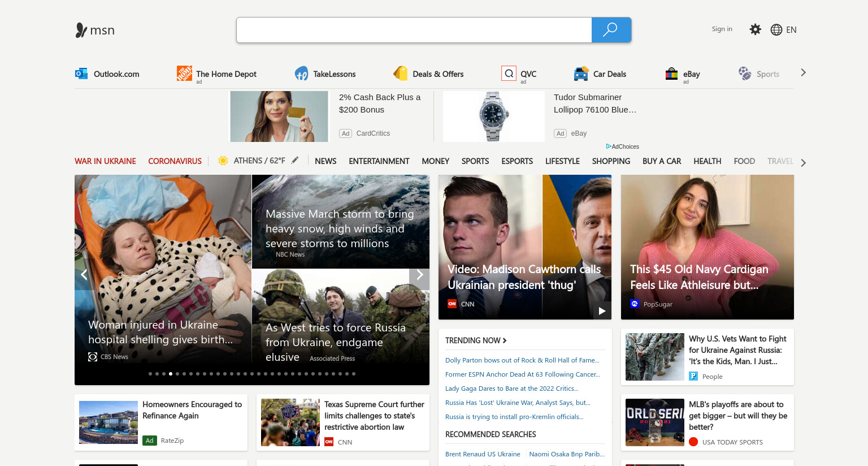
Task: Open the eBay shopping bag icon
Action: point(671,74)
